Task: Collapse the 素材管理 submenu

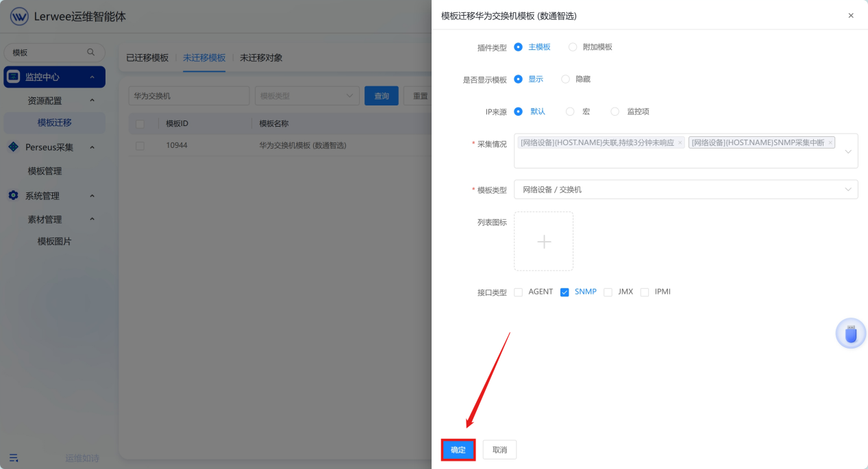Action: tap(92, 220)
